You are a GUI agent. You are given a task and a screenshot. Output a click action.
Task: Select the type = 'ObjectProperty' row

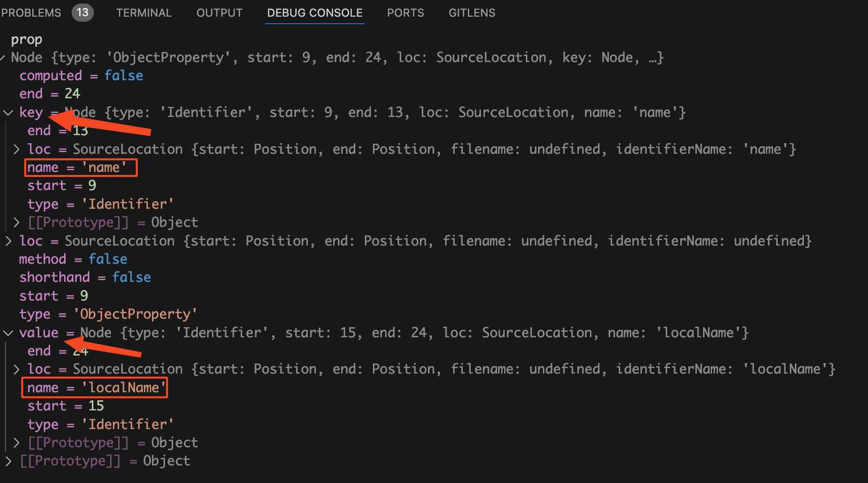tap(108, 314)
